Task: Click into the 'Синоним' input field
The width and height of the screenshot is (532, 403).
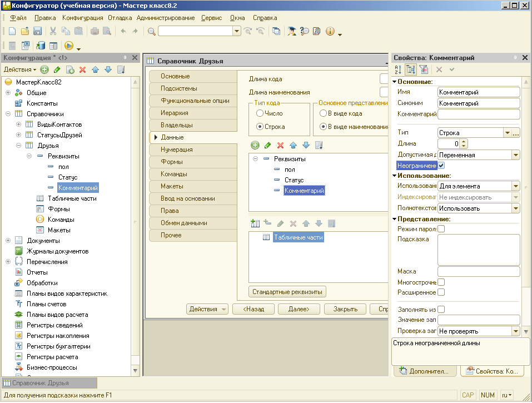Action: 478,103
